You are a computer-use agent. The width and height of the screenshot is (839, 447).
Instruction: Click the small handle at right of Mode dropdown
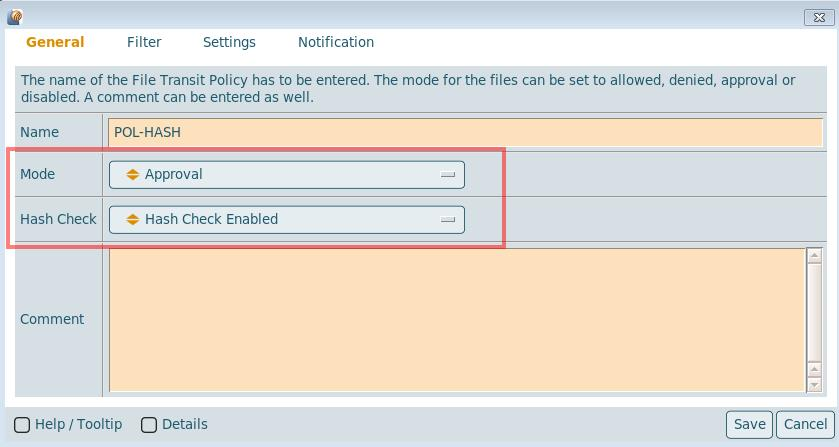tap(448, 174)
